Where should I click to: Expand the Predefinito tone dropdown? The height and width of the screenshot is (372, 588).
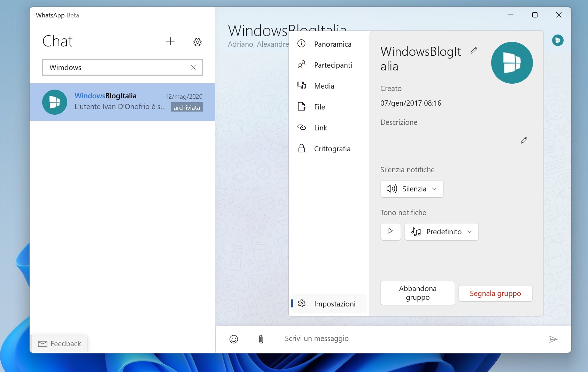(441, 232)
